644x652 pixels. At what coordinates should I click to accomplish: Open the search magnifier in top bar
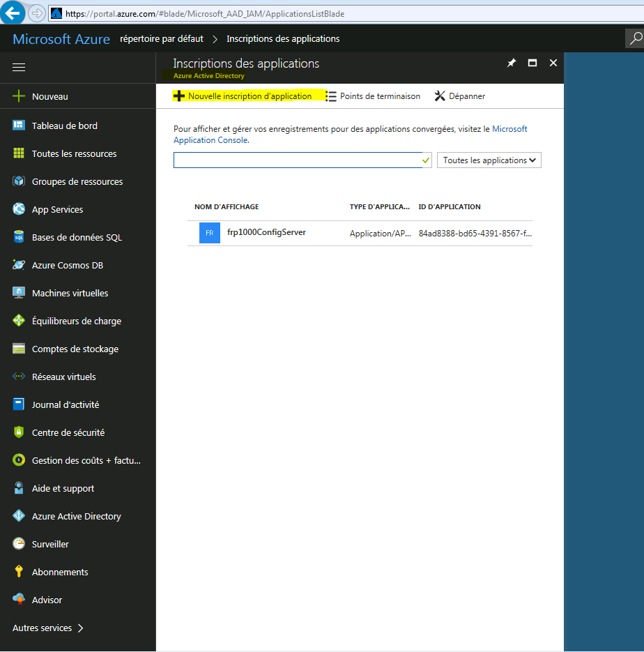(635, 38)
